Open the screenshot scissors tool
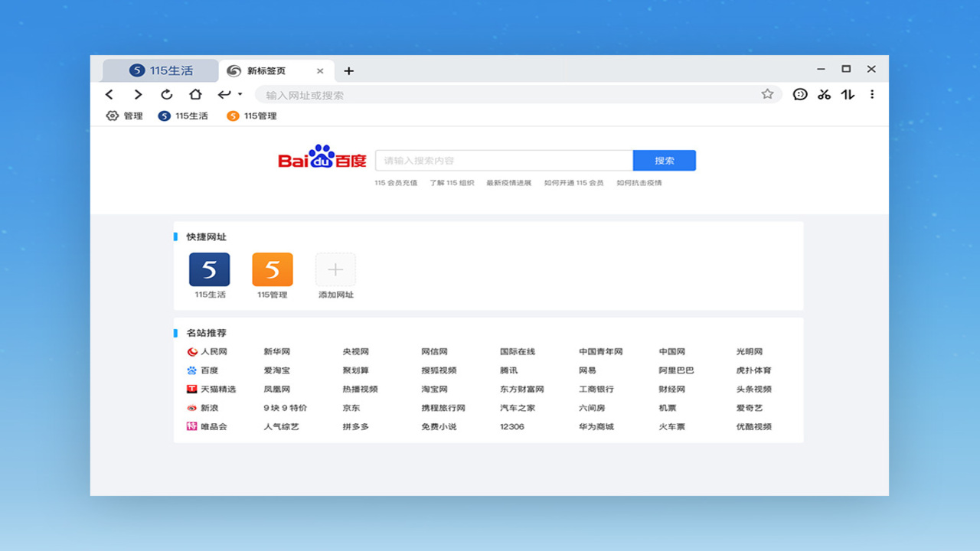The height and width of the screenshot is (551, 980). pyautogui.click(x=824, y=94)
